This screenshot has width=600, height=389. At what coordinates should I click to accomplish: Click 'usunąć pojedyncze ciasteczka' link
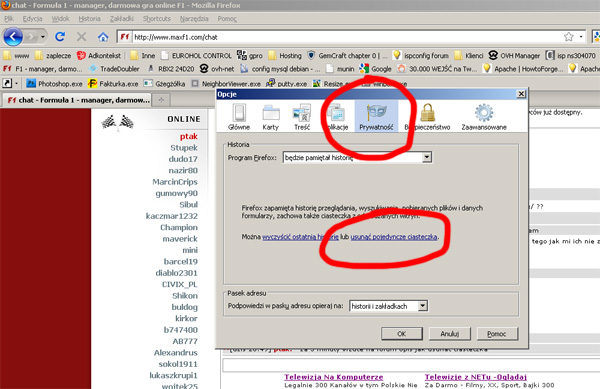click(394, 237)
